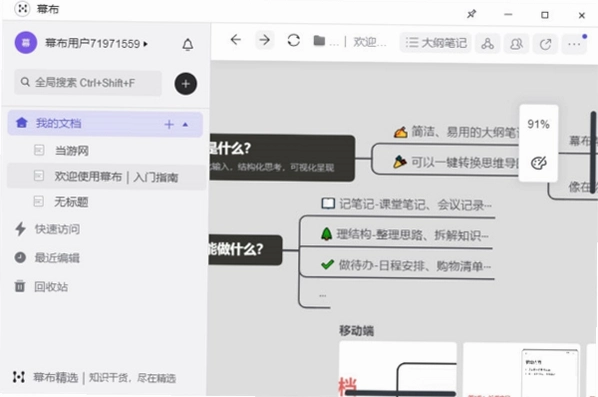Open notifications bell icon

(x=187, y=45)
